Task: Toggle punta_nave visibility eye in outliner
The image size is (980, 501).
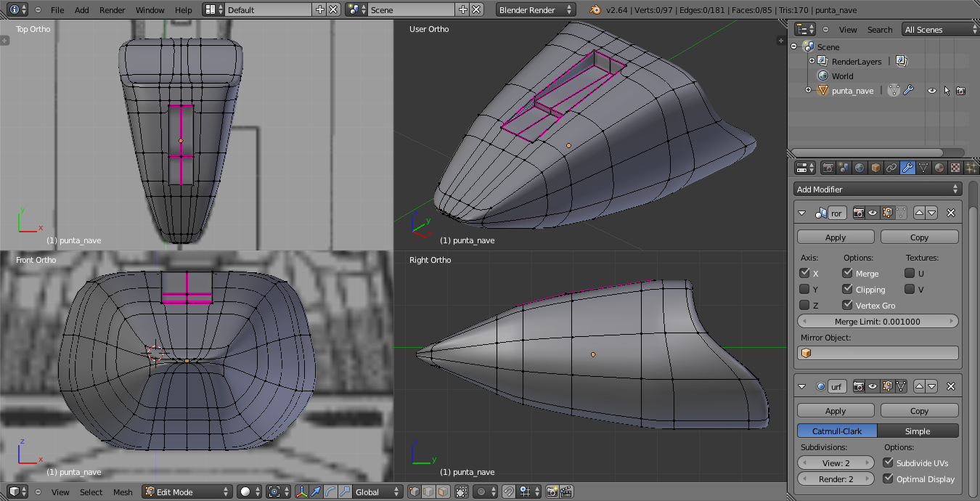Action: 932,91
